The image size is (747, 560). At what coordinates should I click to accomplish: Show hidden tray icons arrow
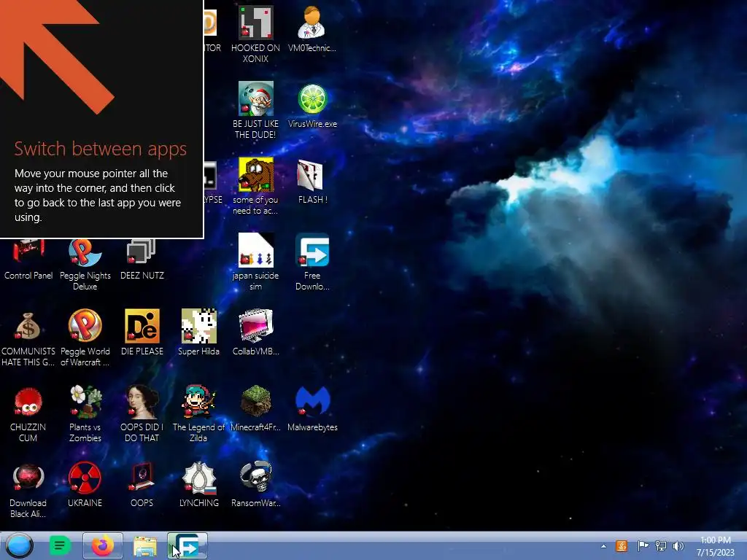603,546
